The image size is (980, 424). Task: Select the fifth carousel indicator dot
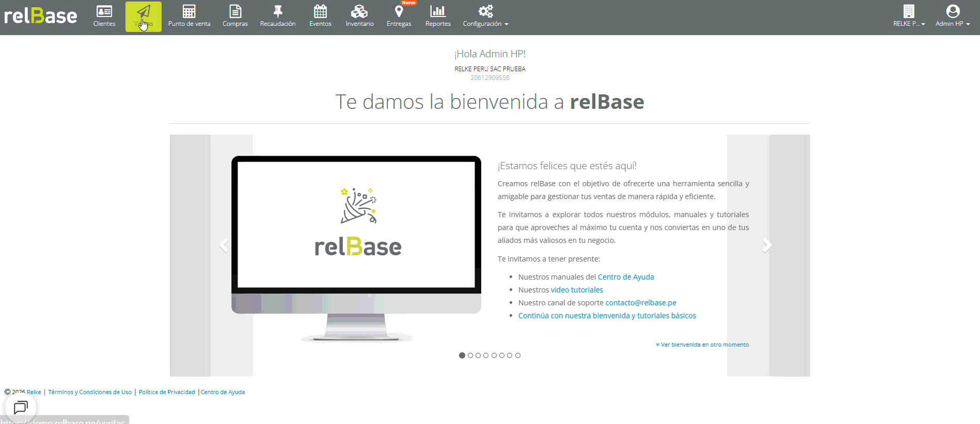point(494,355)
